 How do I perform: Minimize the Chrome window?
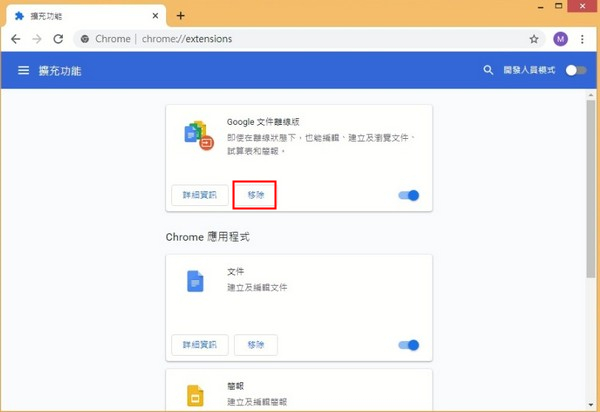[x=540, y=7]
